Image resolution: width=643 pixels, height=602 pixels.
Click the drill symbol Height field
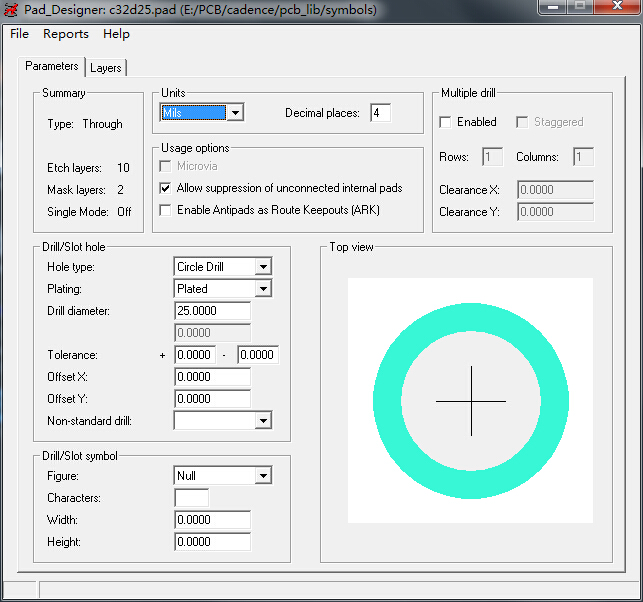coord(212,542)
